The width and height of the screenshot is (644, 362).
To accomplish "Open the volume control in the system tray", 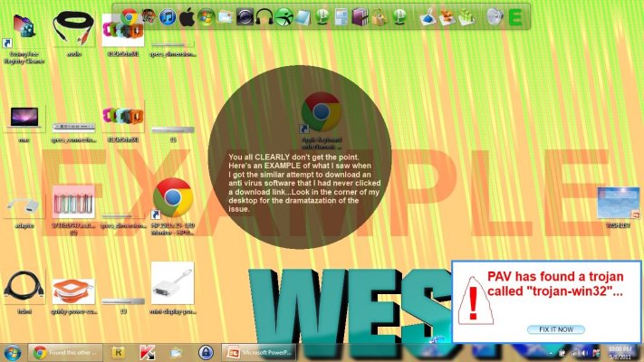I will (x=585, y=353).
